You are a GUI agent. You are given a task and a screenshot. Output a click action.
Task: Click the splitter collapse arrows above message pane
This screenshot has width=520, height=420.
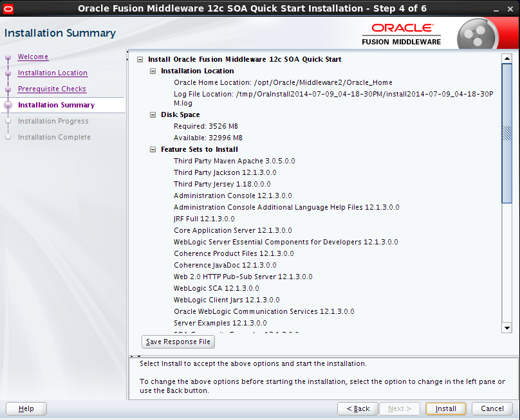[135, 356]
